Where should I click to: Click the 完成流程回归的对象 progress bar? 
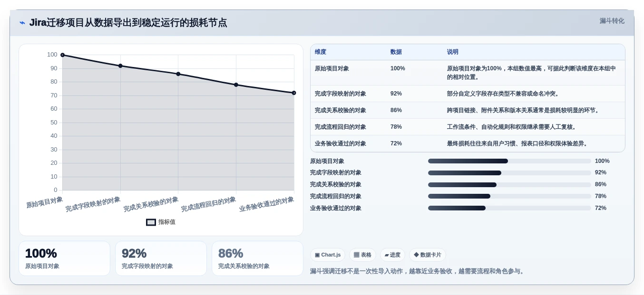509,196
